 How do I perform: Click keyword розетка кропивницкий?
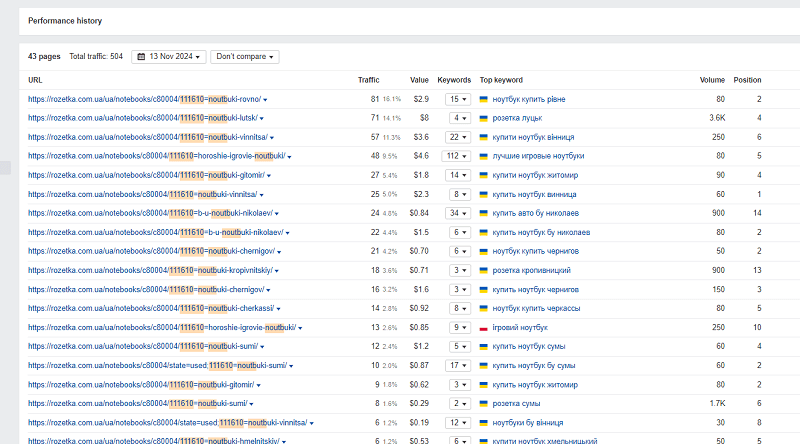pos(532,270)
